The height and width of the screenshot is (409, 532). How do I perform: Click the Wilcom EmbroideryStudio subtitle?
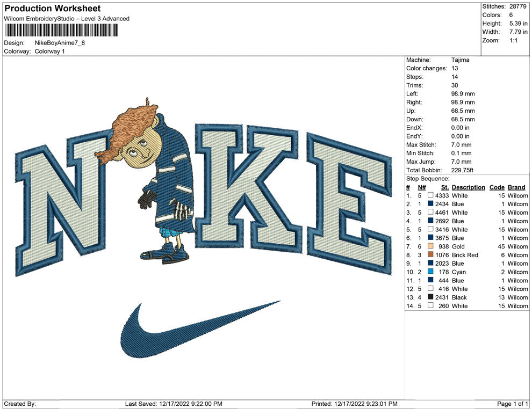[x=67, y=19]
